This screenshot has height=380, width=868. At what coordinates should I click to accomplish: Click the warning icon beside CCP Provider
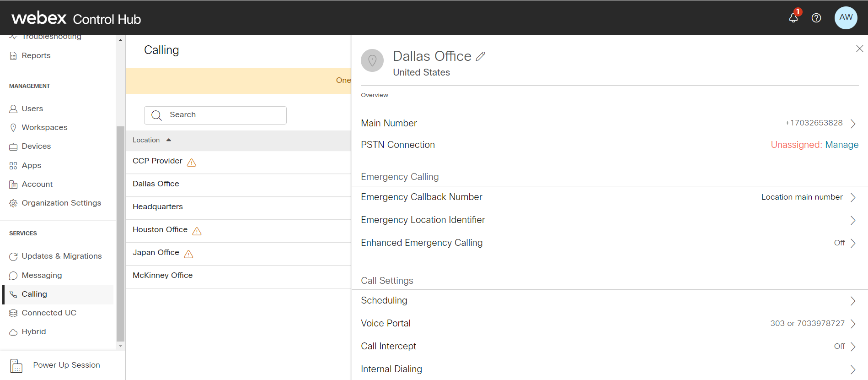[192, 163]
